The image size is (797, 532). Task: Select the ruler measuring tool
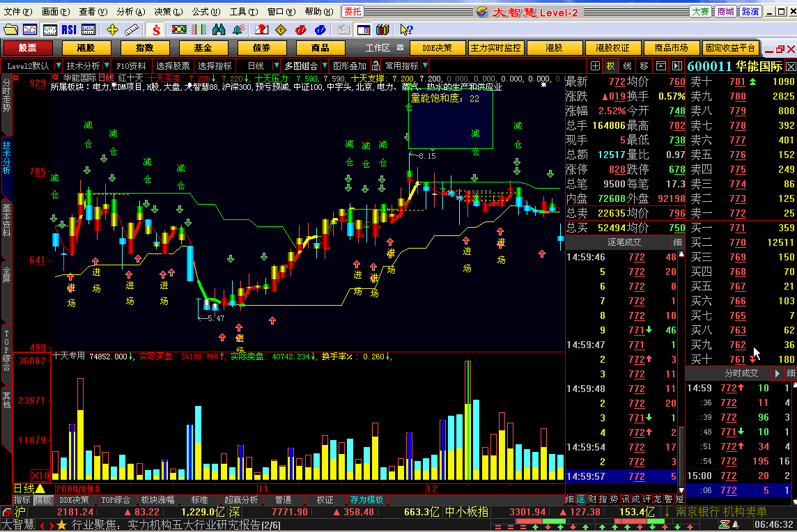click(132, 30)
